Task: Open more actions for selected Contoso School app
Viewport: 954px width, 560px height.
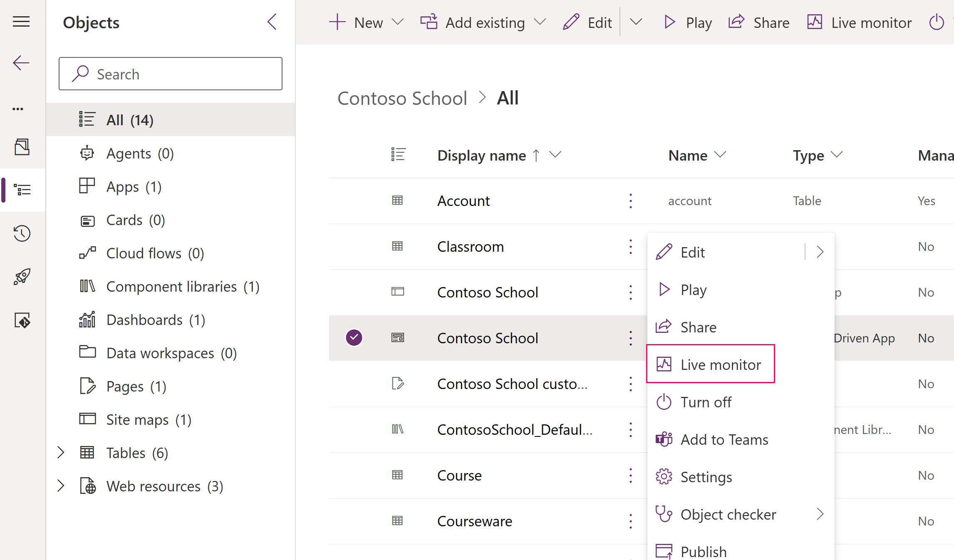Action: pyautogui.click(x=631, y=338)
